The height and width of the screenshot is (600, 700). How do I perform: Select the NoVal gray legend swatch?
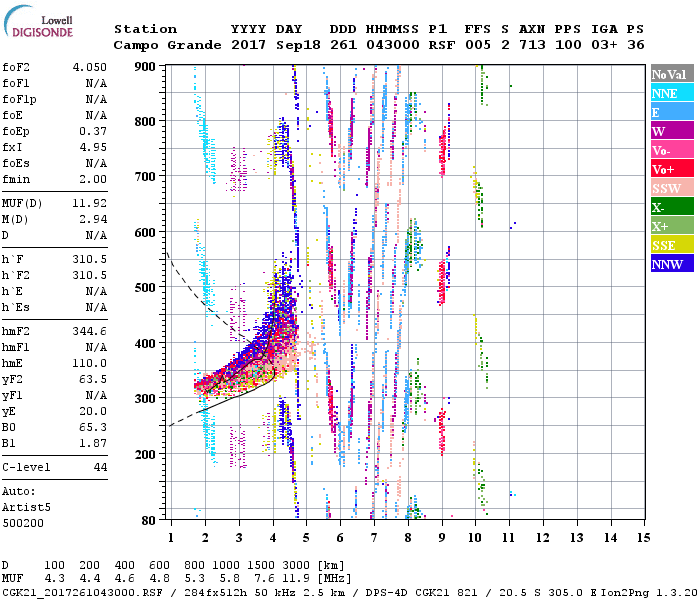click(671, 74)
